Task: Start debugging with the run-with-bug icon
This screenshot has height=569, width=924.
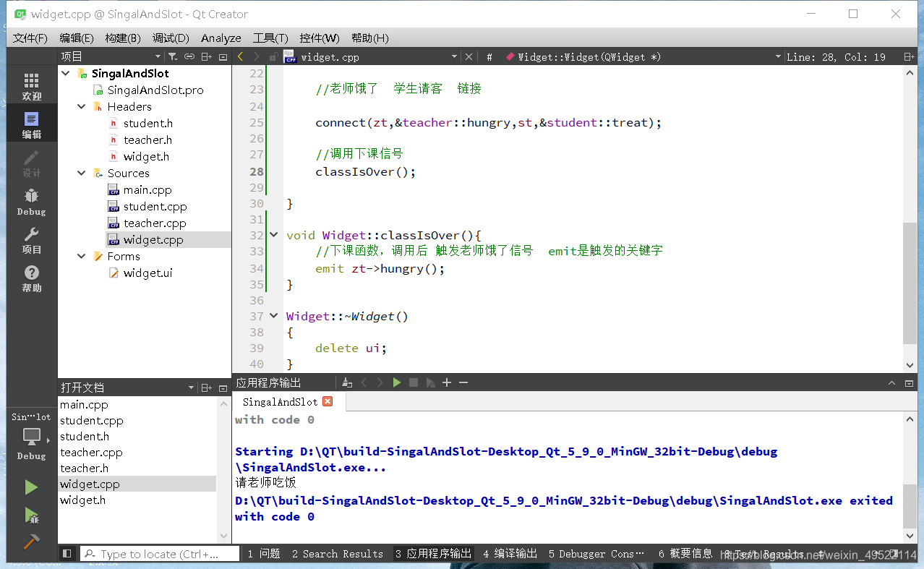Action: [x=31, y=515]
